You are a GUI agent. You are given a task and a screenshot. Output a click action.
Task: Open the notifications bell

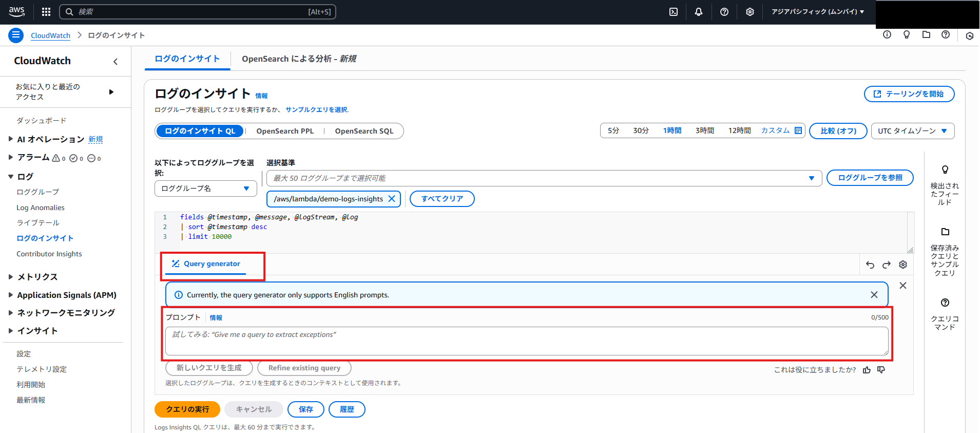699,12
